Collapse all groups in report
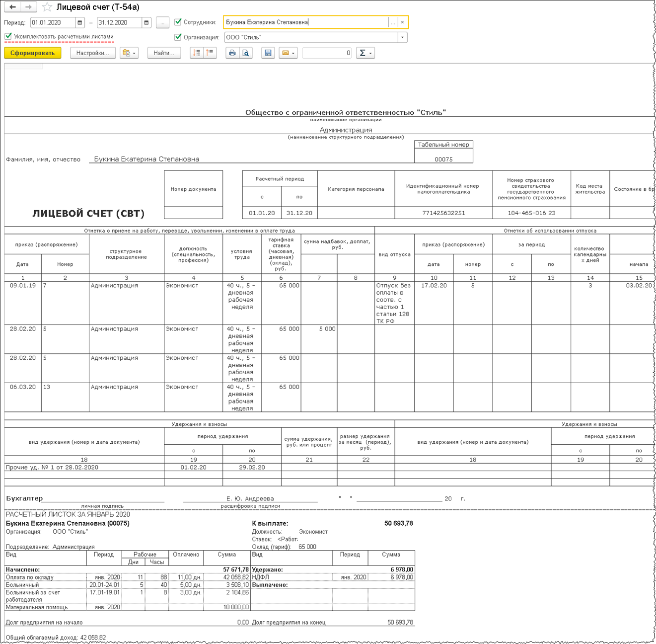Screen dimensions: 656x644 [210, 53]
